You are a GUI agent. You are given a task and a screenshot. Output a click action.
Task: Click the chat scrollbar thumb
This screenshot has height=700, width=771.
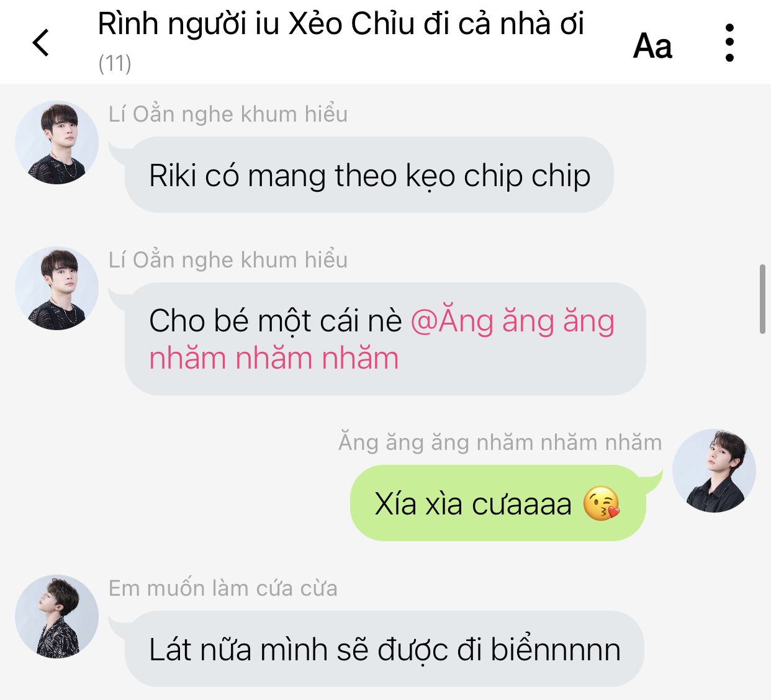762,299
